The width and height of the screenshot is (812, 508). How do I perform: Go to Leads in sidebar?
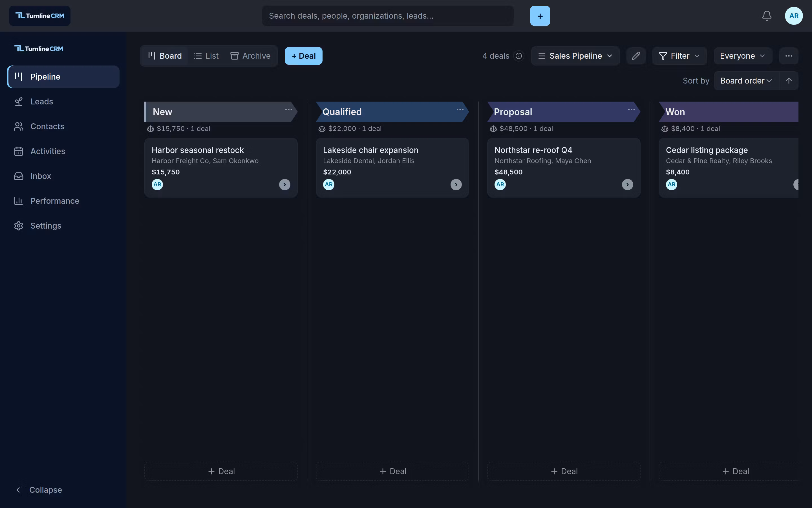pyautogui.click(x=63, y=102)
